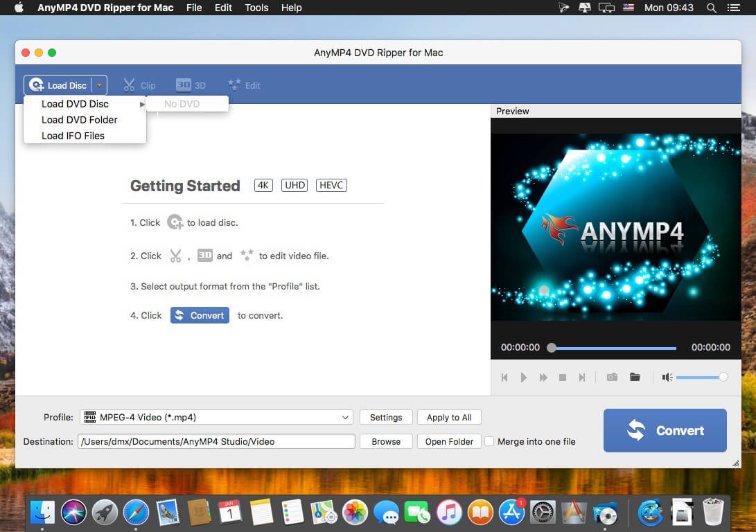Viewport: 756px width, 532px height.
Task: Open Launchpad from the dock
Action: [105, 512]
